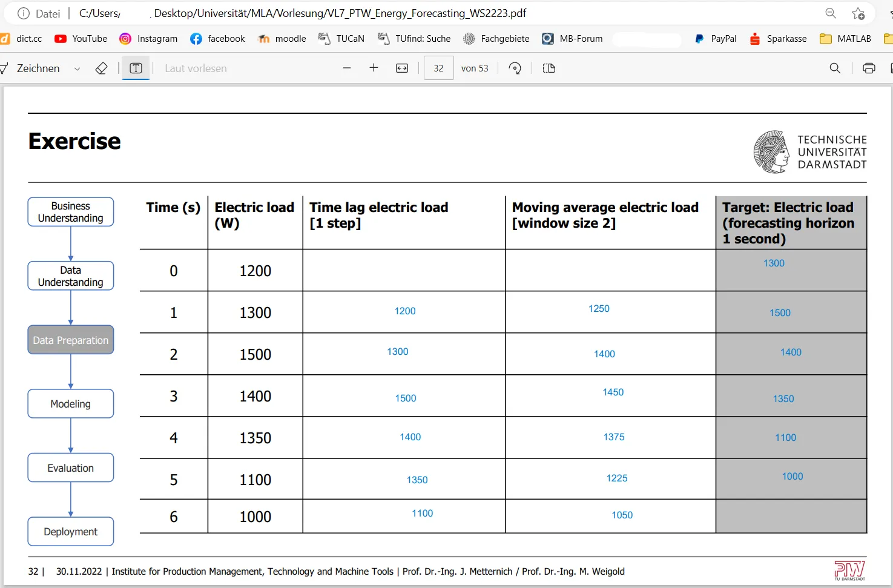Click the file info icon beside Datei
893x588 pixels.
(24, 13)
